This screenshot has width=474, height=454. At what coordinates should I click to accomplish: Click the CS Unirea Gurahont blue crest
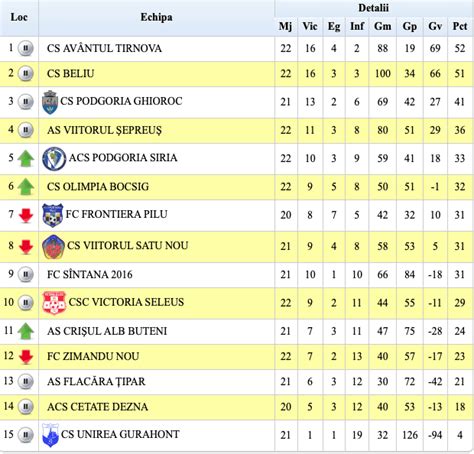[50, 435]
